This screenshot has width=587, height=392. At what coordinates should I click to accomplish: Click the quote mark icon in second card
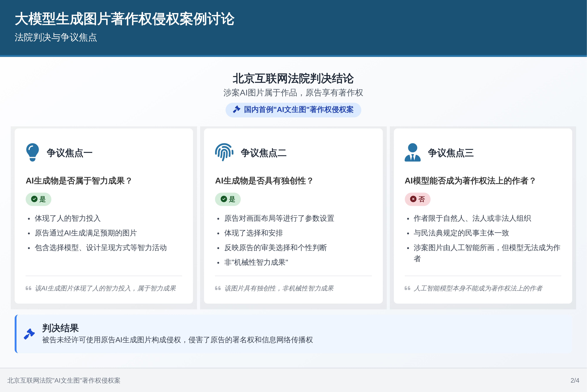218,288
